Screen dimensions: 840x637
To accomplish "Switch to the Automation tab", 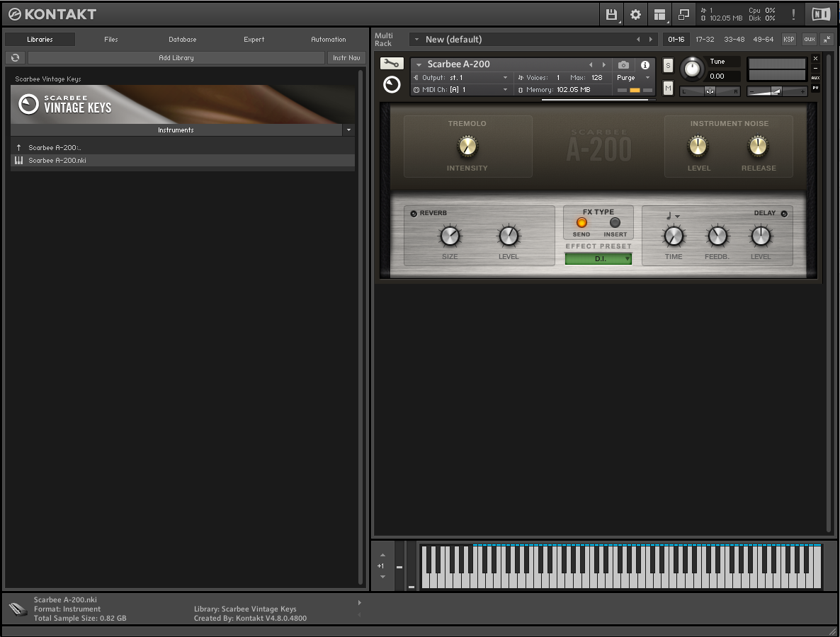I will pos(329,40).
